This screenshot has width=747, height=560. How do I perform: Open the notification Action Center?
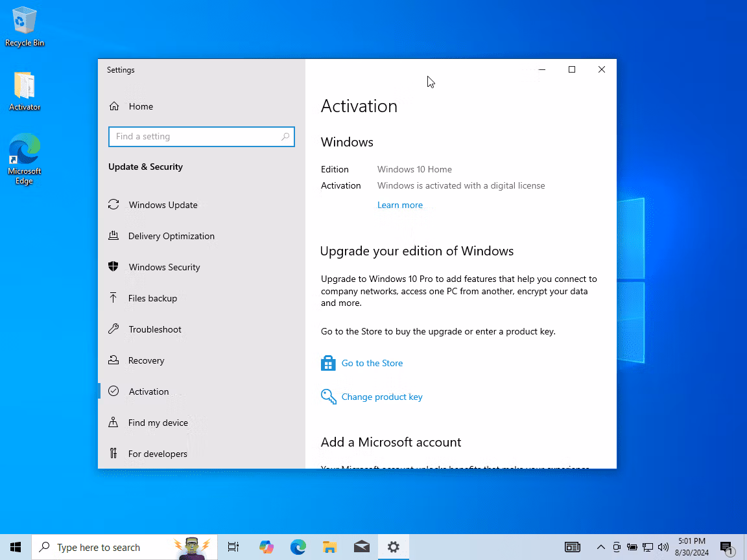(727, 547)
